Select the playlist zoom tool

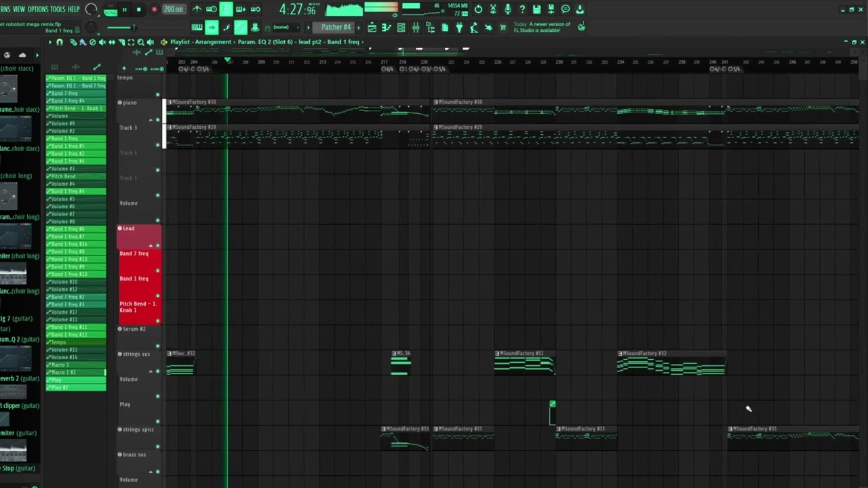click(140, 42)
